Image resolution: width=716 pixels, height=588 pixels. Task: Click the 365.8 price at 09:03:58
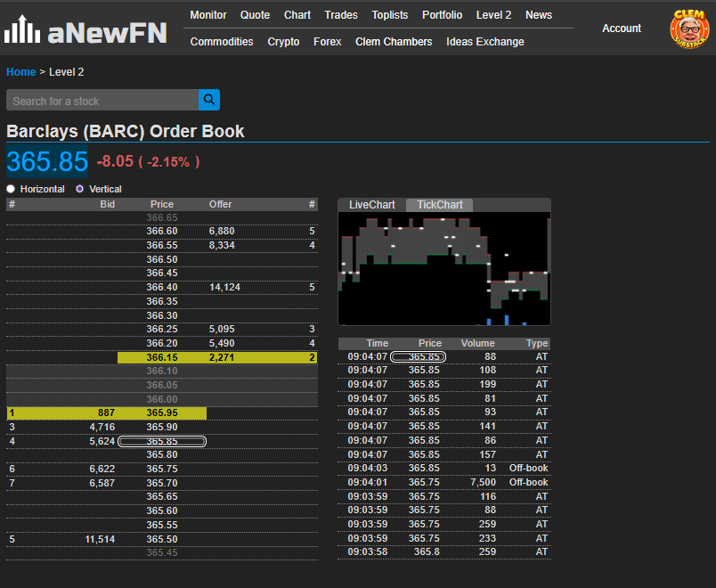427,551
